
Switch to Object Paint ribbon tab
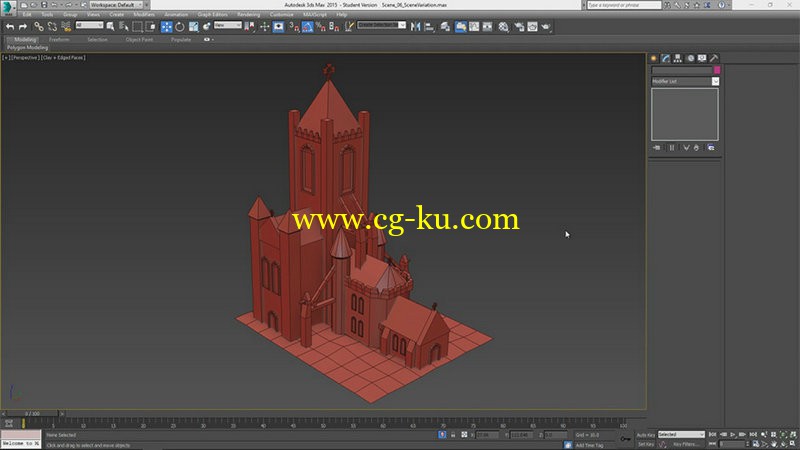pyautogui.click(x=139, y=39)
